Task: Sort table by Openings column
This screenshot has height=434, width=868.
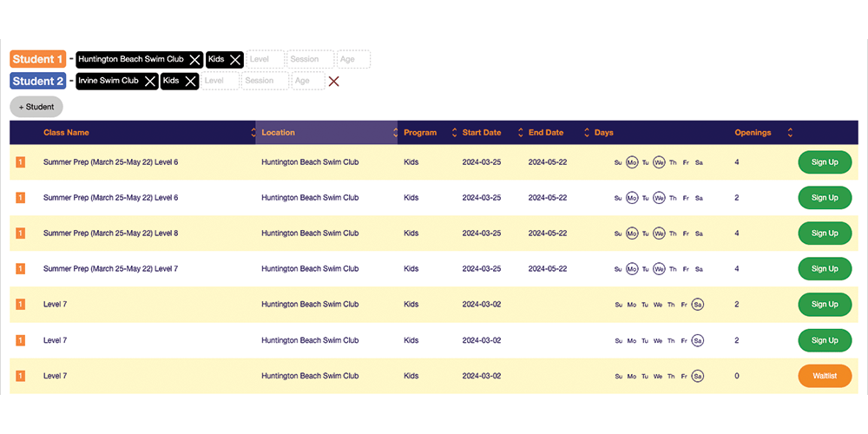Action: click(789, 133)
